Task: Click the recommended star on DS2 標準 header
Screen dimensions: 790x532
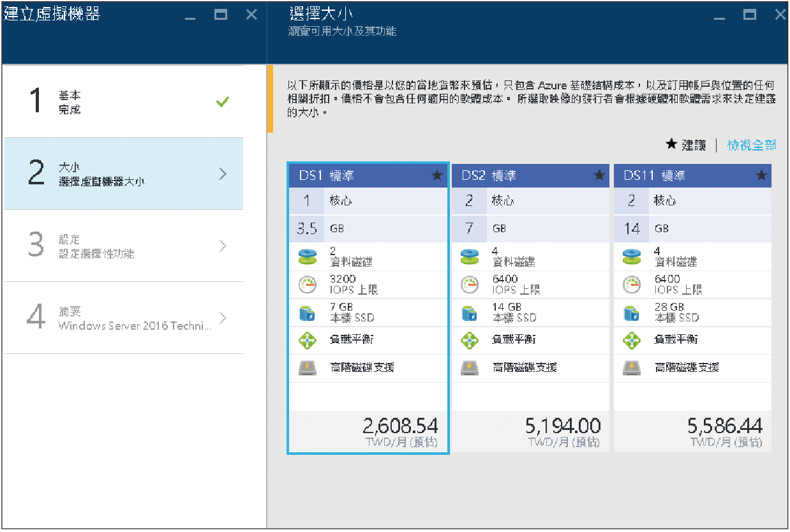Action: 599,175
